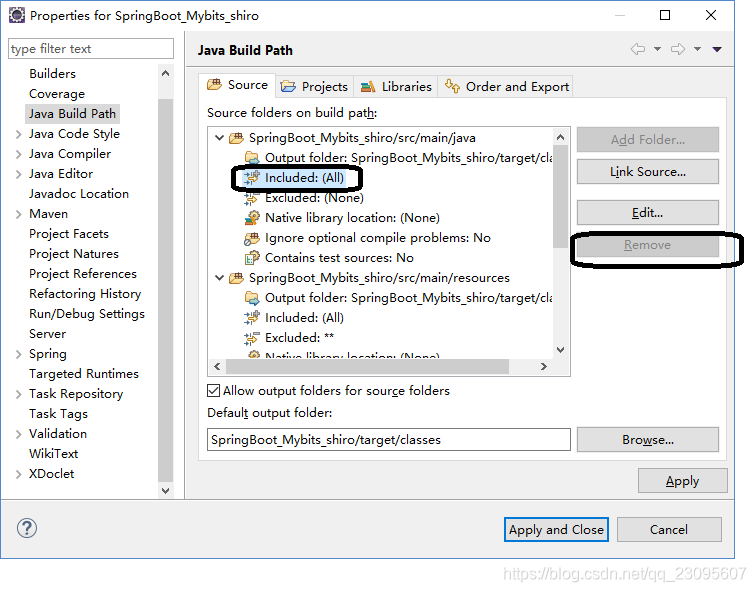
Task: Click the Browse... button
Action: (x=648, y=440)
